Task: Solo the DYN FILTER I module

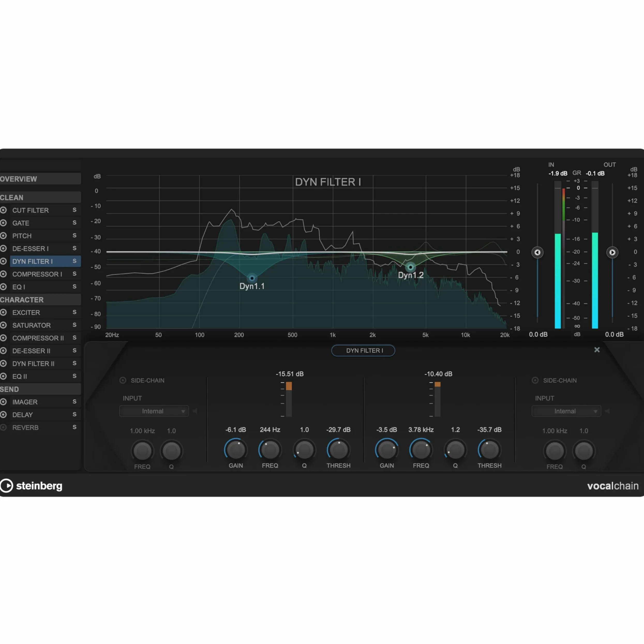Action: pyautogui.click(x=74, y=261)
